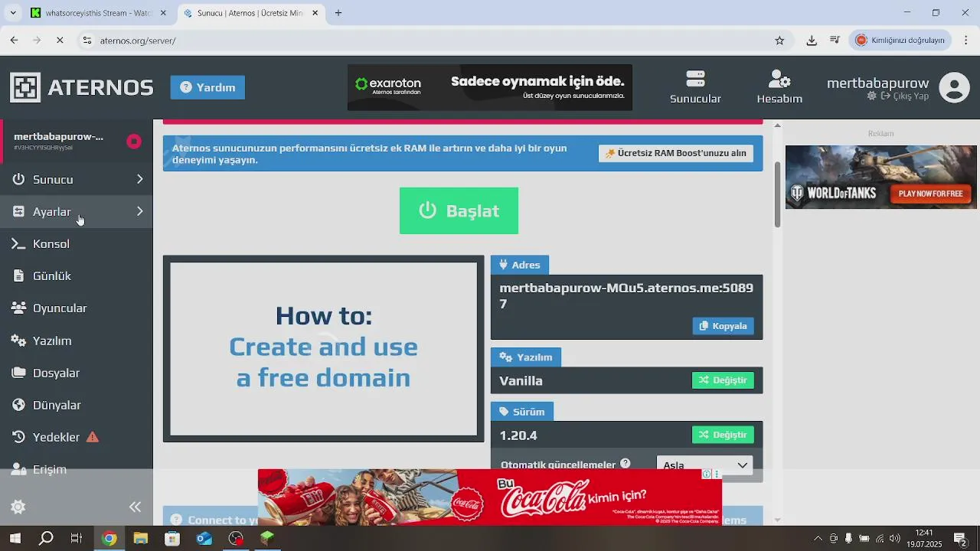Open a new browser tab
Image resolution: width=980 pixels, height=551 pixels.
coord(338,13)
